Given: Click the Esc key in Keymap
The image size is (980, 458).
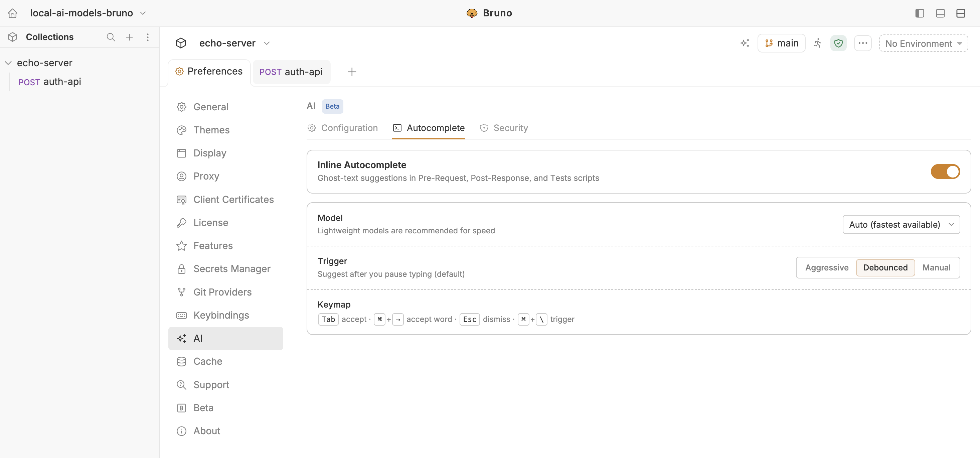Looking at the screenshot, I should [x=469, y=319].
